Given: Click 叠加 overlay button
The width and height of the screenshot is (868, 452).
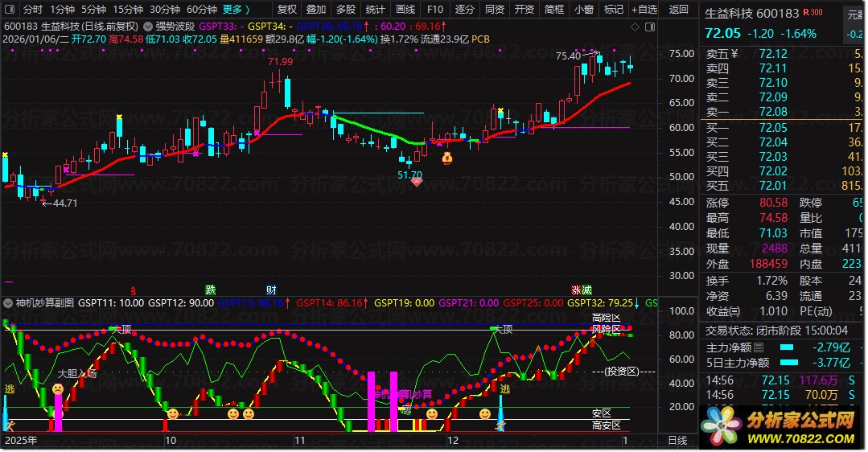Looking at the screenshot, I should pos(316,10).
